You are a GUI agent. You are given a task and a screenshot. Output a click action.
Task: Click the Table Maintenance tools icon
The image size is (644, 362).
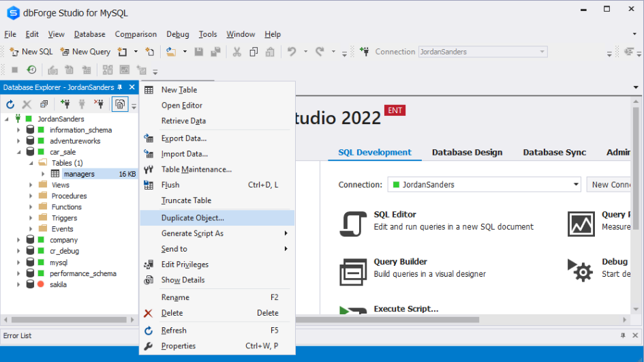[x=149, y=169]
